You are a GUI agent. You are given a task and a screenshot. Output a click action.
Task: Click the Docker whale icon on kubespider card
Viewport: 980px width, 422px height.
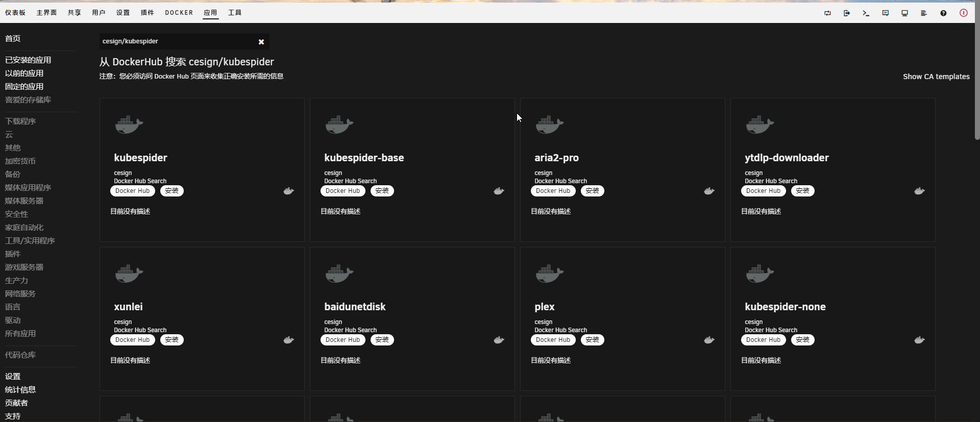(x=289, y=191)
